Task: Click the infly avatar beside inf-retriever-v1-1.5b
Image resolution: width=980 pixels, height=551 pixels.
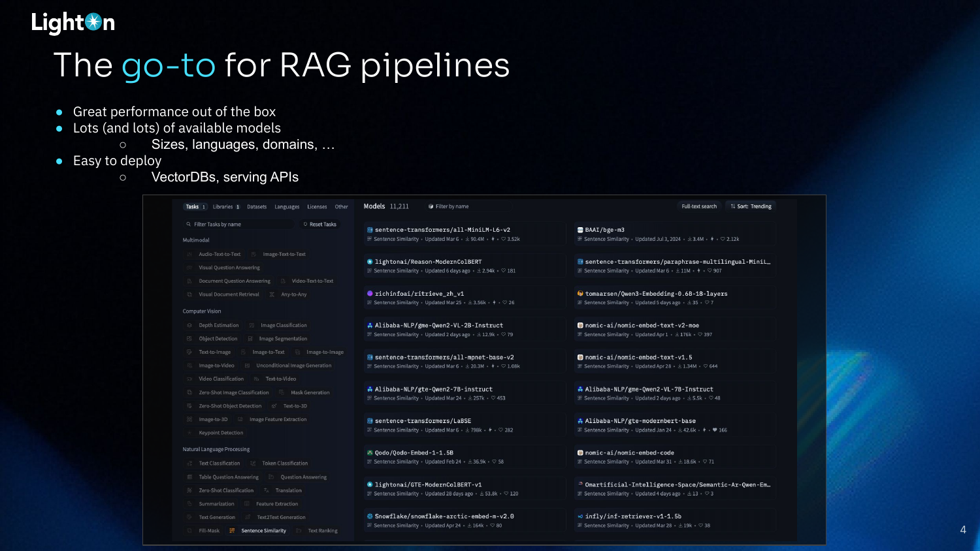Action: tap(580, 516)
